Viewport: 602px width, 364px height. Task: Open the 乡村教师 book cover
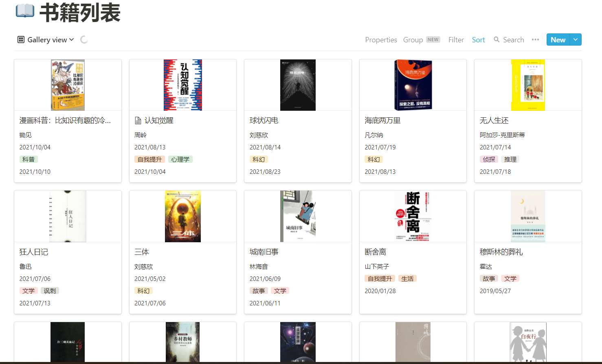[x=183, y=342]
